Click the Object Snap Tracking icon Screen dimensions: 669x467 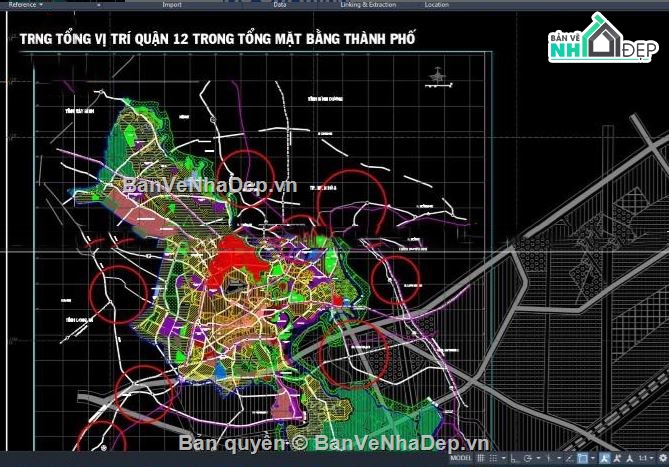[x=567, y=459]
